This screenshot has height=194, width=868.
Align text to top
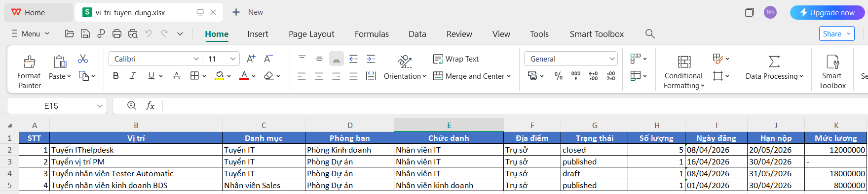tap(302, 59)
